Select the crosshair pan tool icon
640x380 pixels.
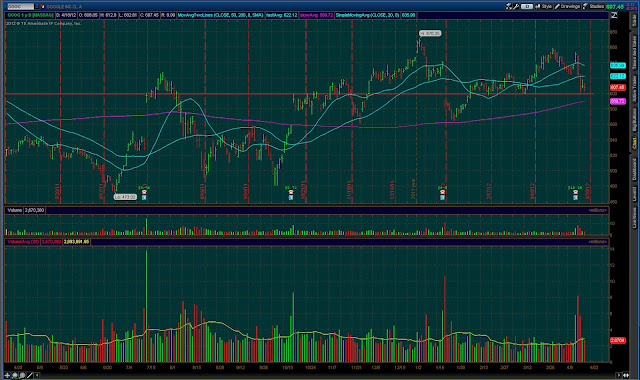[7, 375]
